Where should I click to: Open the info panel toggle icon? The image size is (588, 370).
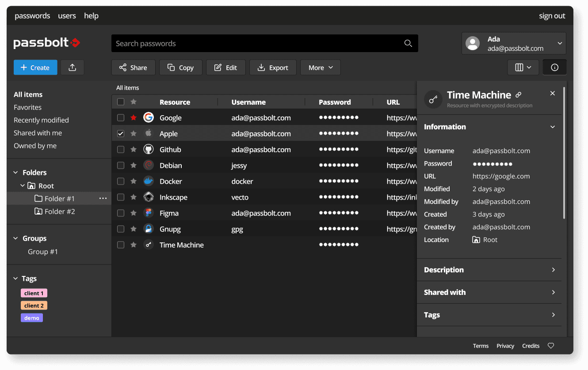tap(554, 68)
